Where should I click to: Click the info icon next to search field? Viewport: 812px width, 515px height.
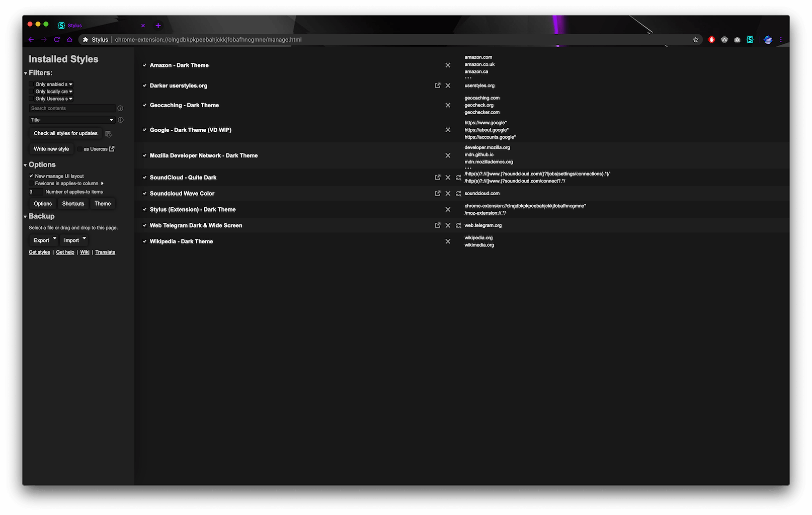click(120, 108)
